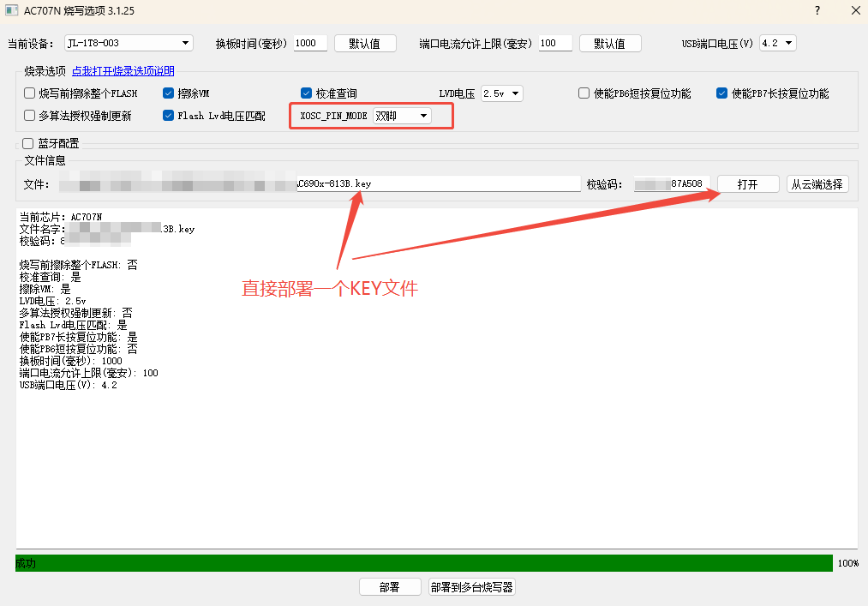868x606 pixels.
Task: Click the 换板时间(毫秒) input field
Action: pos(310,43)
